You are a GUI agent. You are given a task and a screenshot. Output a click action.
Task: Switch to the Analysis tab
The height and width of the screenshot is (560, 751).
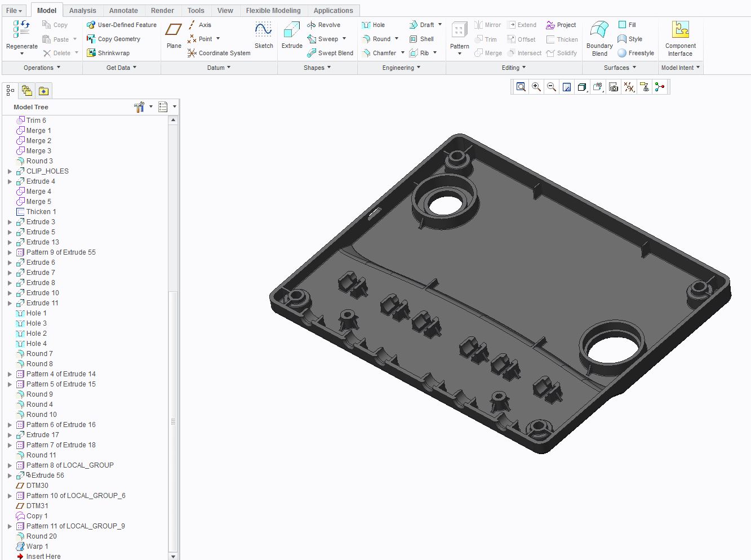tap(83, 10)
